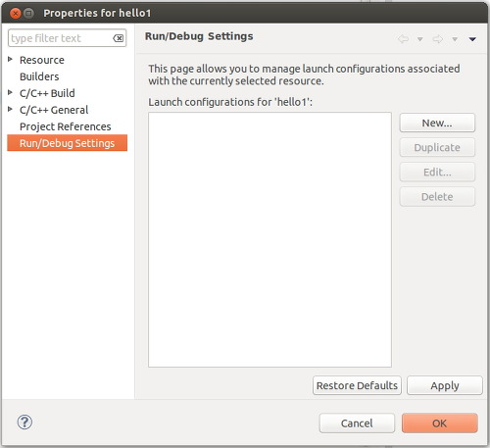
Task: Select C/C++ Build category
Action: tap(47, 93)
